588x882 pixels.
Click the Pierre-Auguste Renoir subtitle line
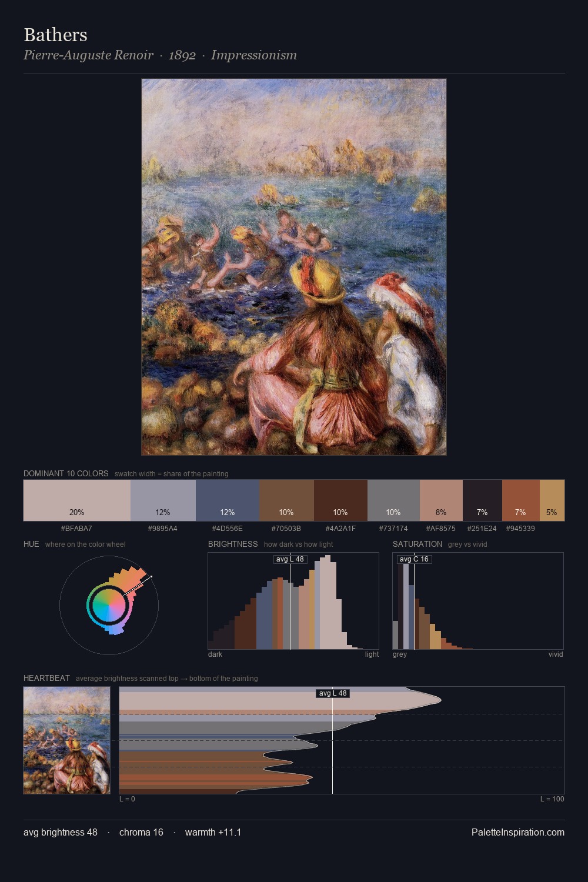coord(160,55)
